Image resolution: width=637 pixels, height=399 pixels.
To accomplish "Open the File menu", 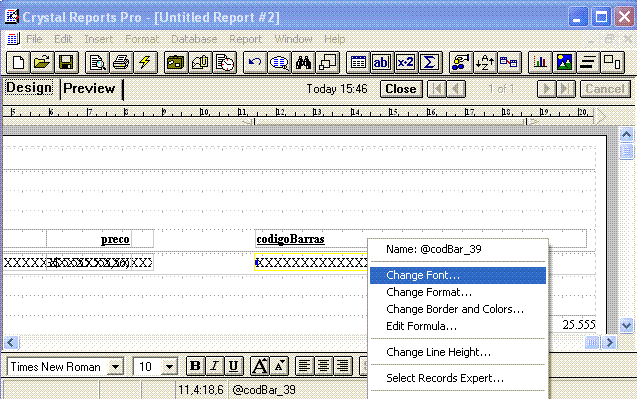I will pyautogui.click(x=34, y=39).
